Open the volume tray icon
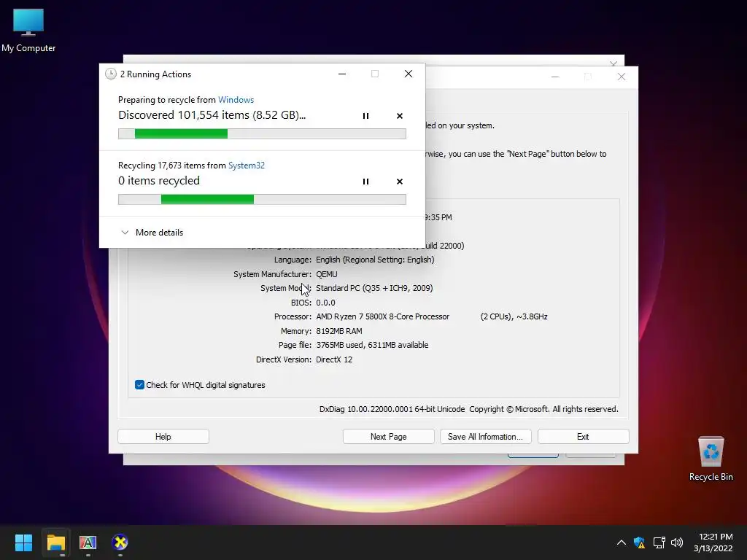Screen dimensions: 747x560 [x=677, y=542]
